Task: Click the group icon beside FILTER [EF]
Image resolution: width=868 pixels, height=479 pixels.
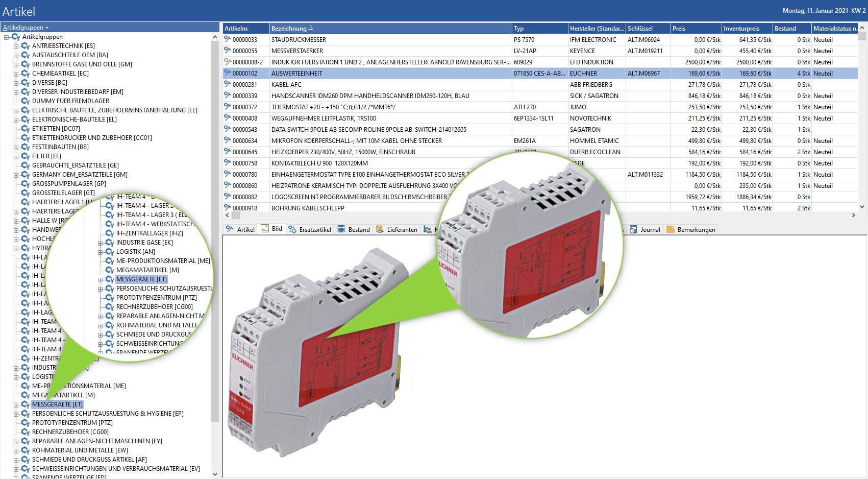Action: point(25,156)
